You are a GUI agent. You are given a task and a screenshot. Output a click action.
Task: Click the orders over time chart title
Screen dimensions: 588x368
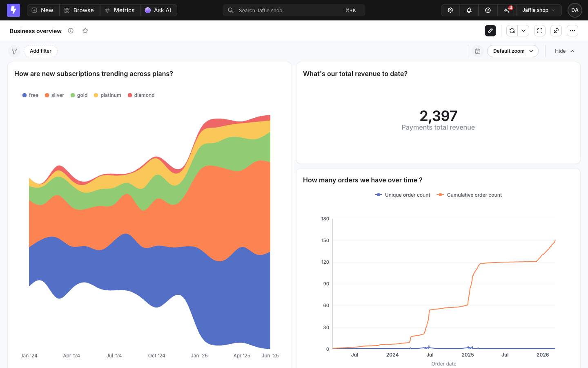[x=363, y=180]
